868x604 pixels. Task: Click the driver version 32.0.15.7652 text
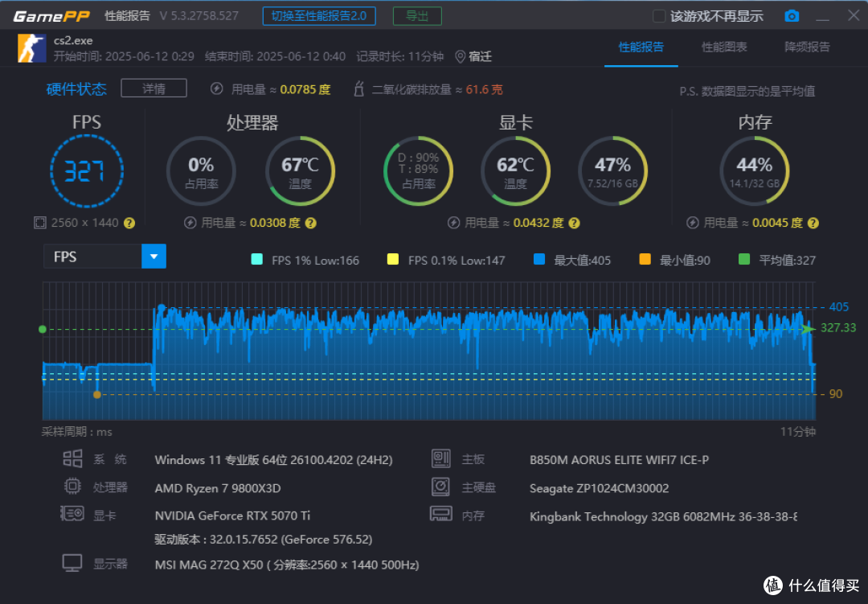click(x=263, y=539)
